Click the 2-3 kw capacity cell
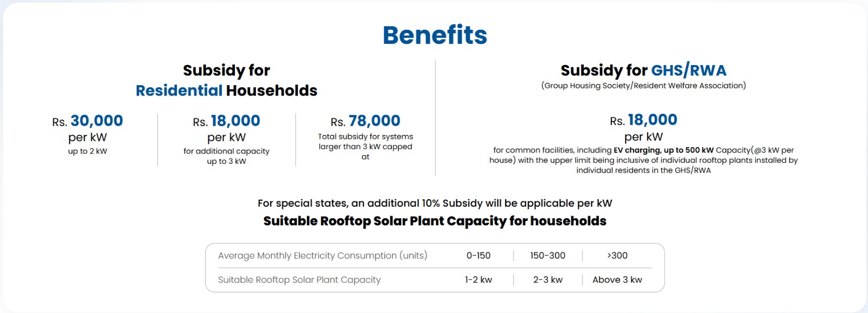 point(547,280)
